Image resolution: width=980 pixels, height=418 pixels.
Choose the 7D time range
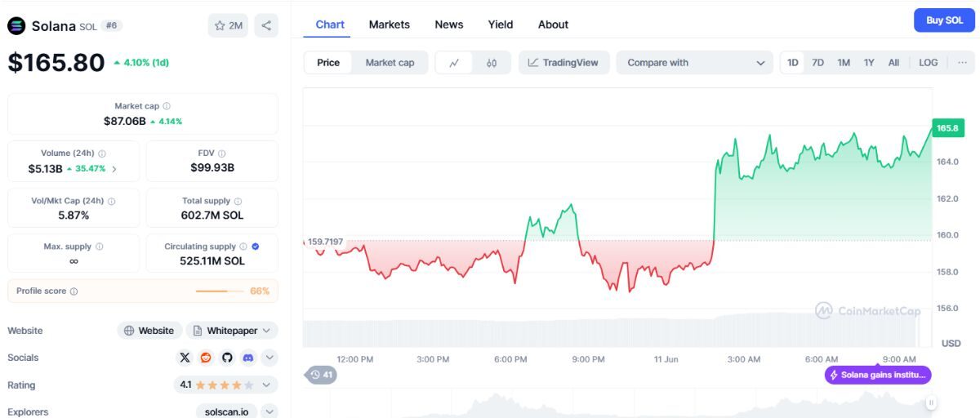817,63
